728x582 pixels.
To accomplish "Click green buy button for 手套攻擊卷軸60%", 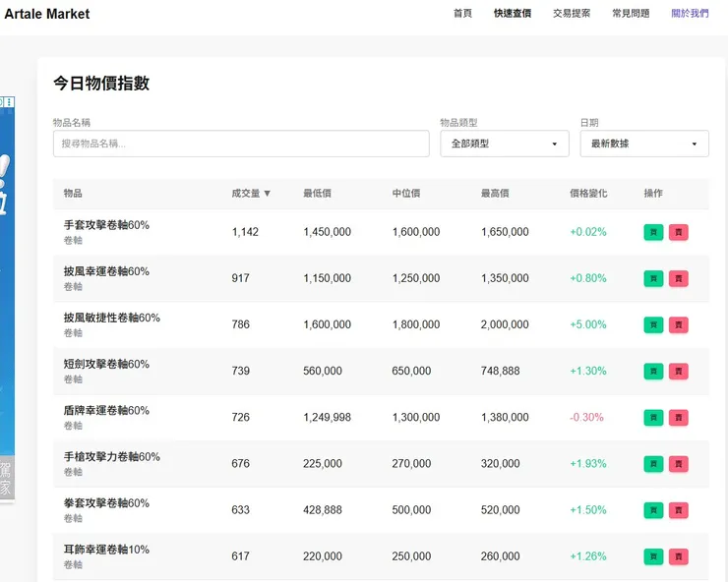I will [653, 232].
